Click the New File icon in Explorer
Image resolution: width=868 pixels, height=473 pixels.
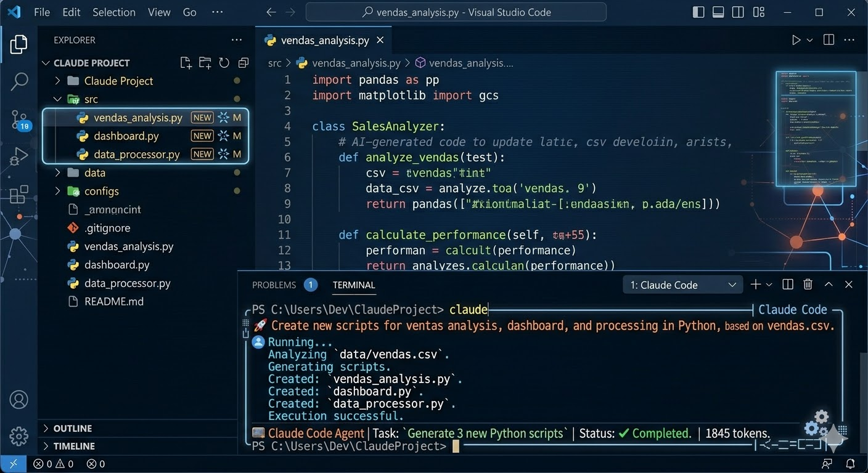coord(186,63)
